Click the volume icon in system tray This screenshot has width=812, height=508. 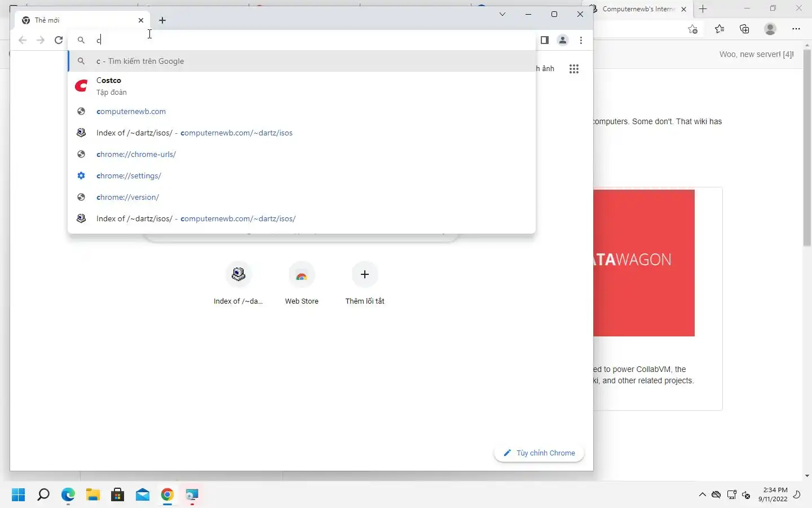tap(746, 495)
